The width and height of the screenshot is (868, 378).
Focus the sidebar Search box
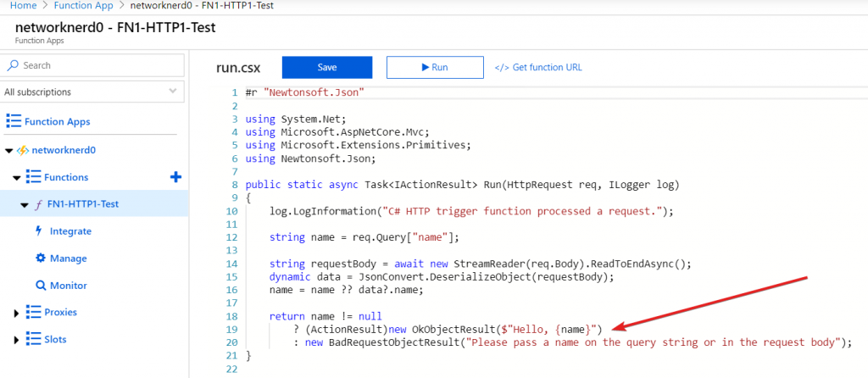(x=93, y=65)
